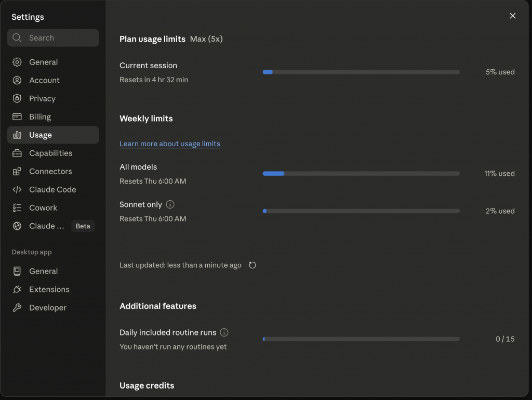Viewport: 532px width, 400px height.
Task: Open the top General settings section
Action: pos(53,62)
